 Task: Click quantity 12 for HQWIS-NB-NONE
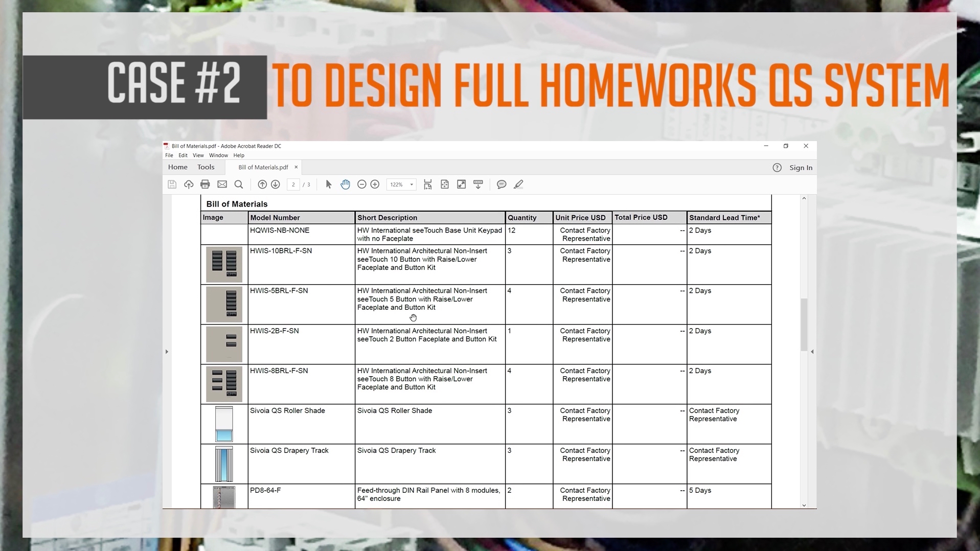pos(512,231)
